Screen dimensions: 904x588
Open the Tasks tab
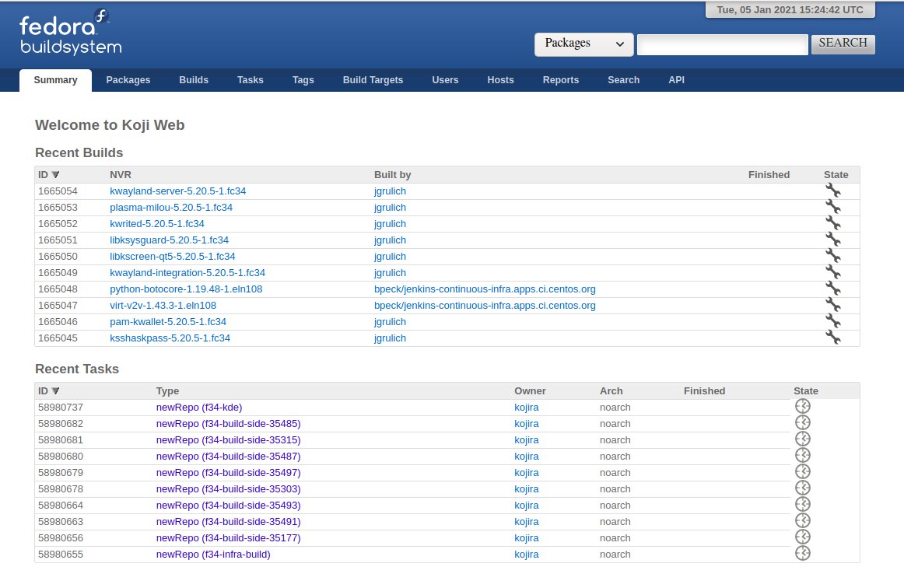(251, 80)
